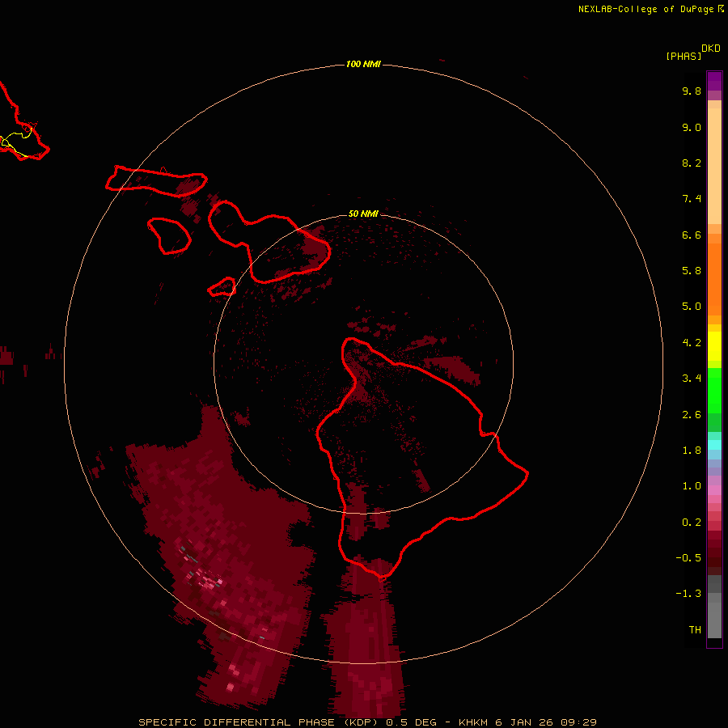Click the 1.0 colorbar value
This screenshot has width=728, height=728.
(692, 486)
